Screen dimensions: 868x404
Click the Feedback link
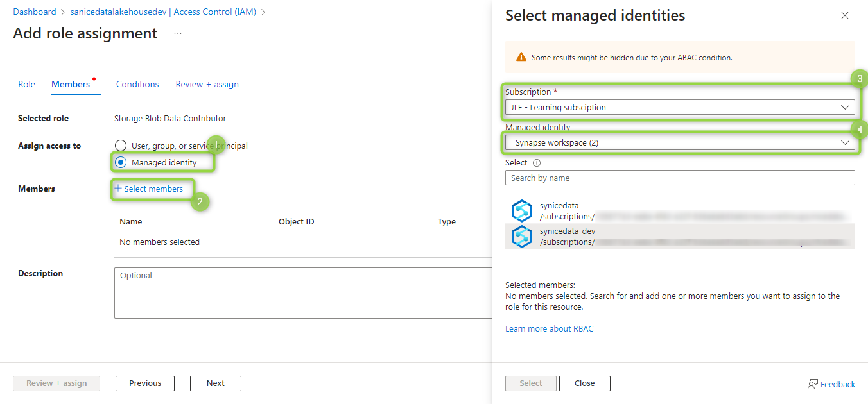(x=838, y=384)
